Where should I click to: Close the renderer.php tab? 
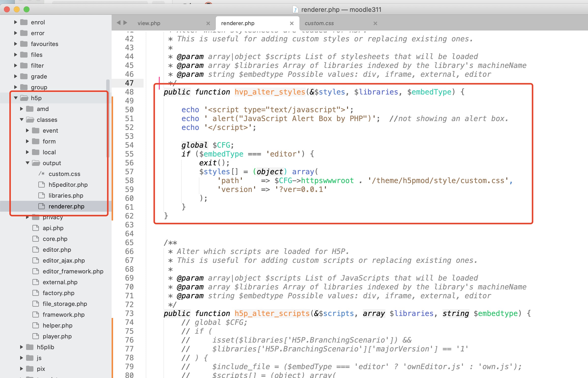tap(292, 23)
